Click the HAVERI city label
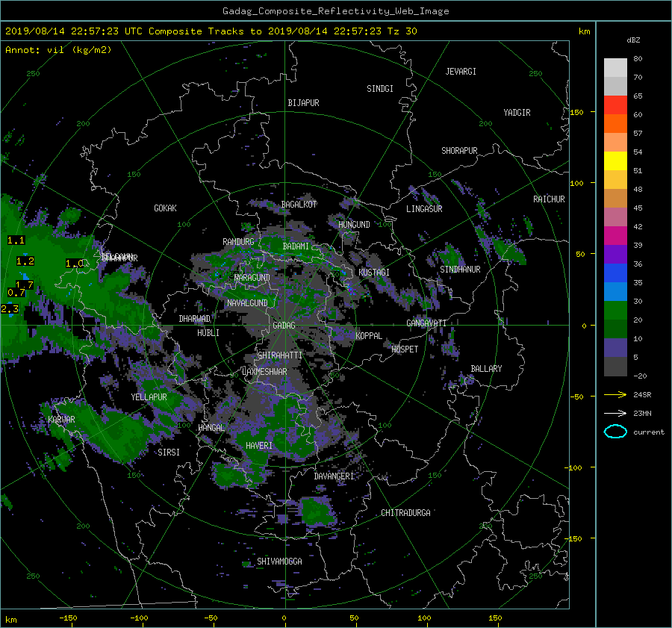The image size is (672, 628). 259,446
